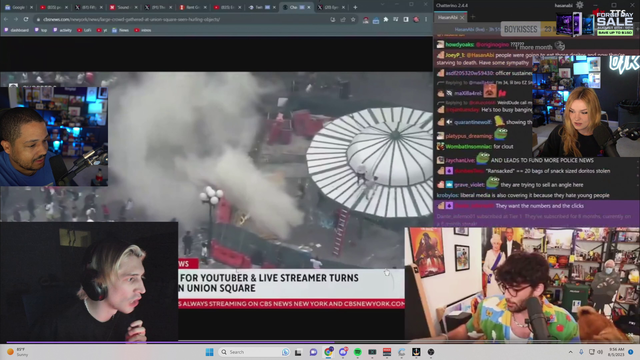The image size is (640, 360).
Task: Open the activity bookmark
Action: tap(62, 30)
